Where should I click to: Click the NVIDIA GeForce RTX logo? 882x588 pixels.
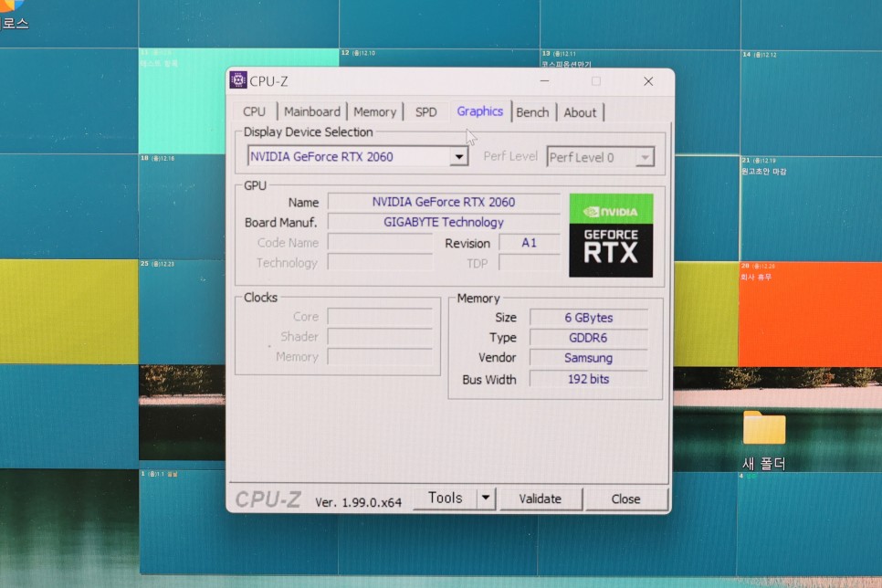[611, 236]
